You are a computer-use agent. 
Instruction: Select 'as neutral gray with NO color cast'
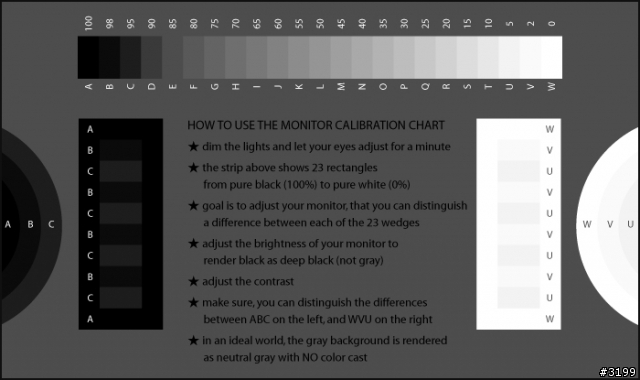pyautogui.click(x=285, y=358)
